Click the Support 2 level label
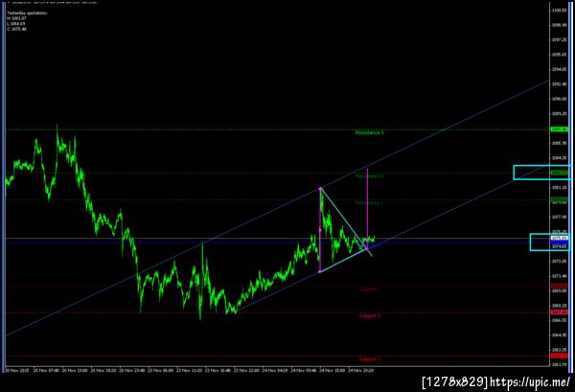Image resolution: width=575 pixels, height=392 pixels. pyautogui.click(x=369, y=315)
